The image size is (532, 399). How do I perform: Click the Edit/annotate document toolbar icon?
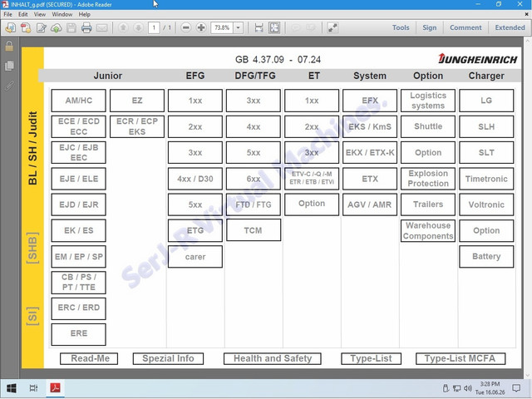point(42,27)
